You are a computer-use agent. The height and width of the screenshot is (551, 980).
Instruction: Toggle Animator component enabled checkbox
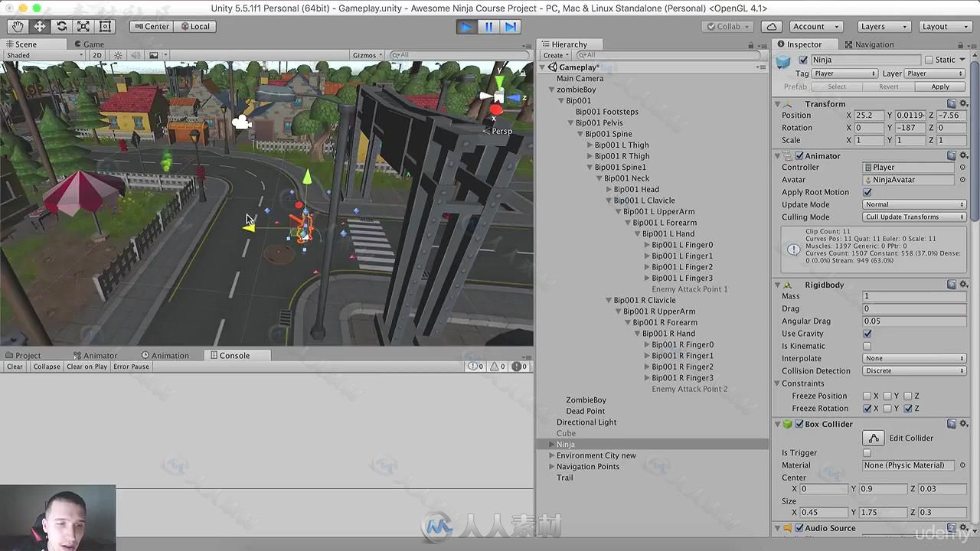[x=799, y=156]
